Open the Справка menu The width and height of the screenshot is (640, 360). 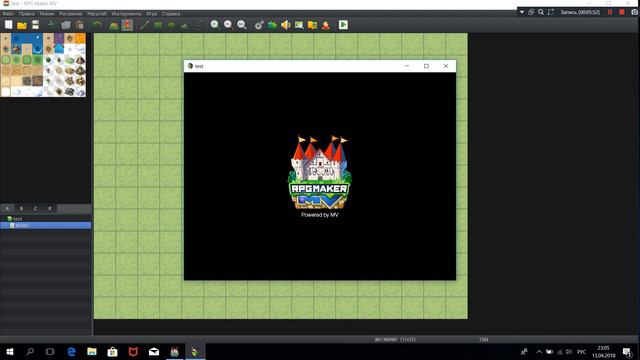click(x=171, y=13)
